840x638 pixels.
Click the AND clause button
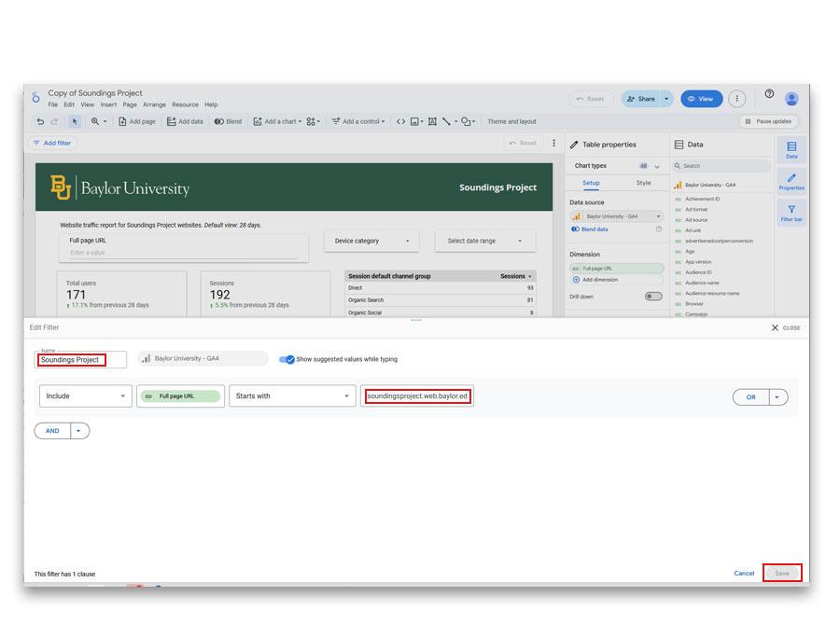coord(52,431)
